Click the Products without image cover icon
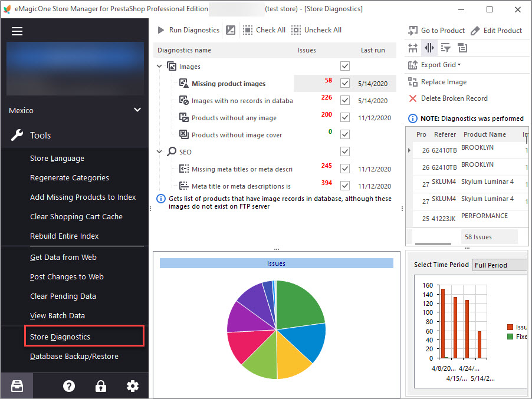 point(184,134)
